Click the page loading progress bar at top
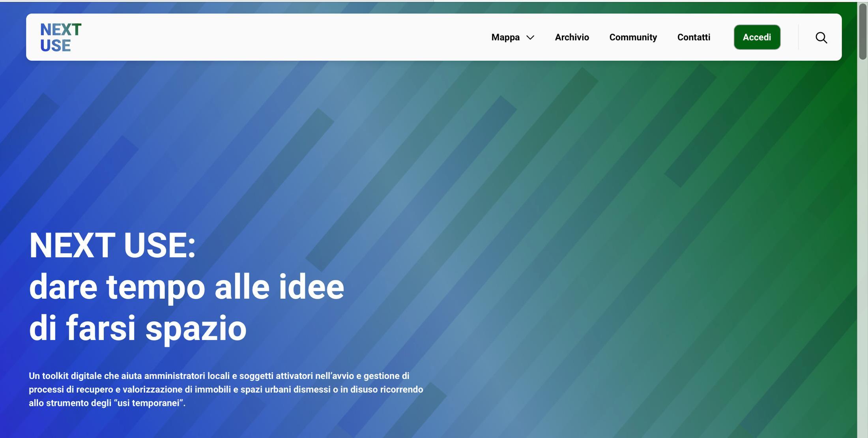Viewport: 868px width, 438px height. pyautogui.click(x=217, y=1)
